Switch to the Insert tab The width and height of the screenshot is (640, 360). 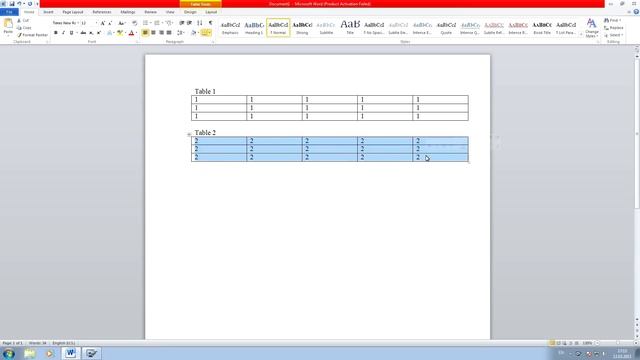48,12
